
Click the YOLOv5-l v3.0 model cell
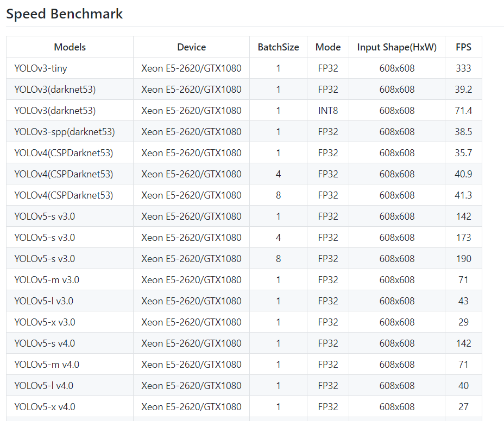click(44, 301)
